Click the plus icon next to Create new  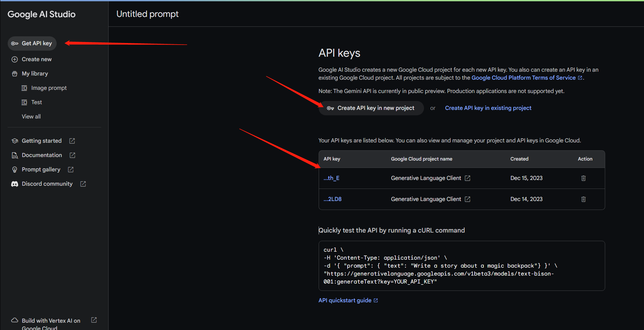pos(15,59)
